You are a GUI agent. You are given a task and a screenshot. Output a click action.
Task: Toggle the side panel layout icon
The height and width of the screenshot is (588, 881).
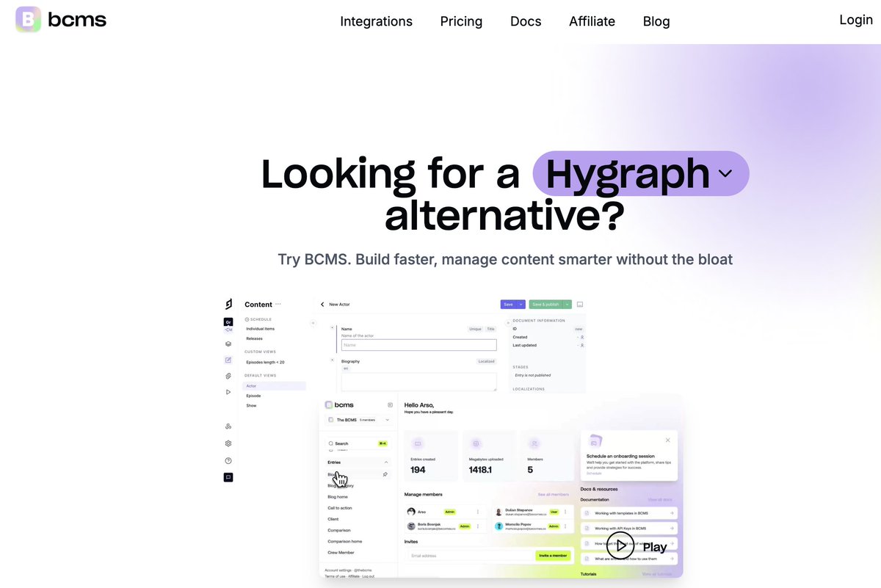(x=580, y=304)
